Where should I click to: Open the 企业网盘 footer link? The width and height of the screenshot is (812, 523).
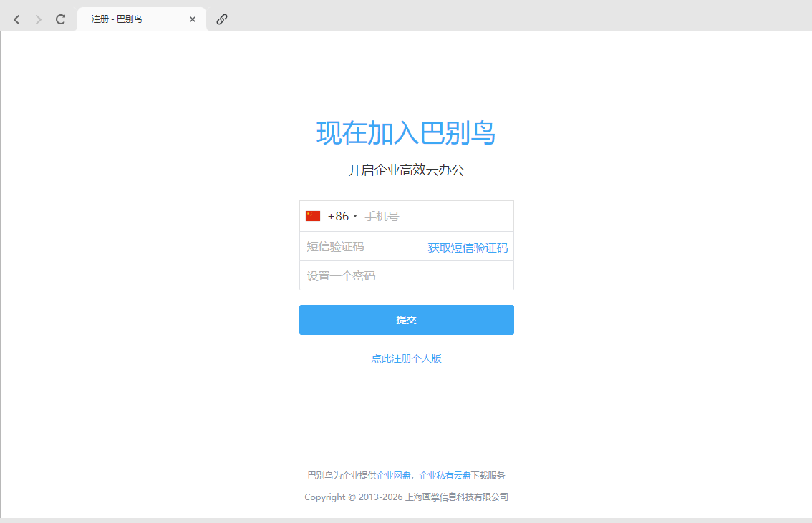(394, 475)
